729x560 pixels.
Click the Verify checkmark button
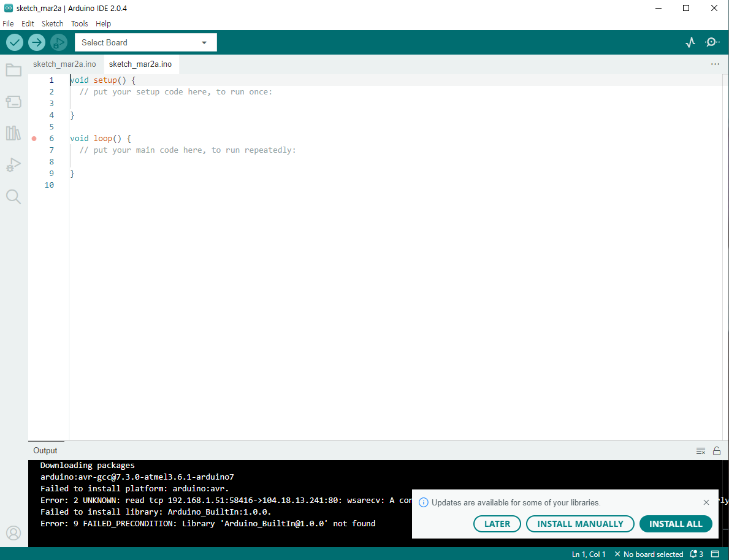[15, 42]
